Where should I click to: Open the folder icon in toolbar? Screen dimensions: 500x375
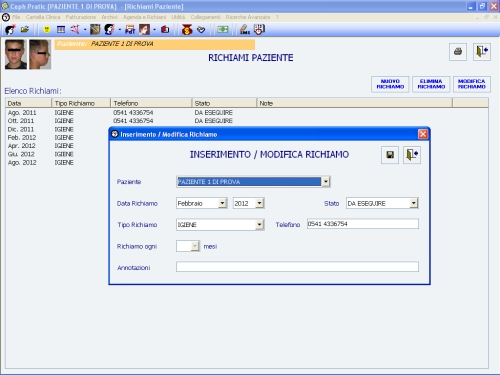(25, 30)
